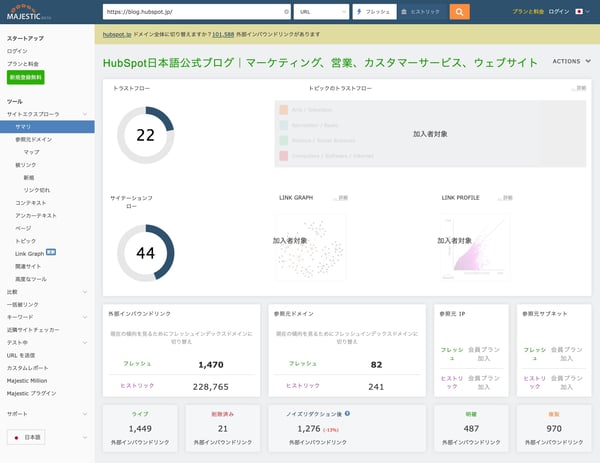Click プランと料金 in the sidebar
The width and height of the screenshot is (600, 463).
pyautogui.click(x=23, y=64)
